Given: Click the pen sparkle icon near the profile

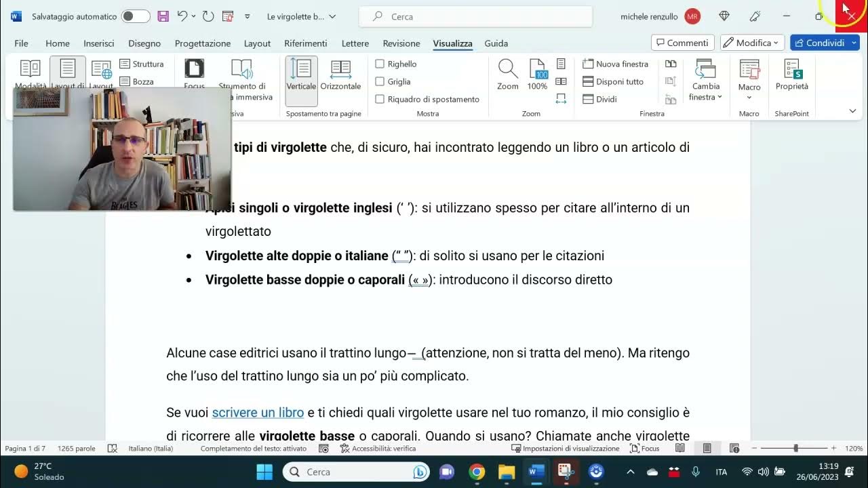Looking at the screenshot, I should click(x=755, y=16).
